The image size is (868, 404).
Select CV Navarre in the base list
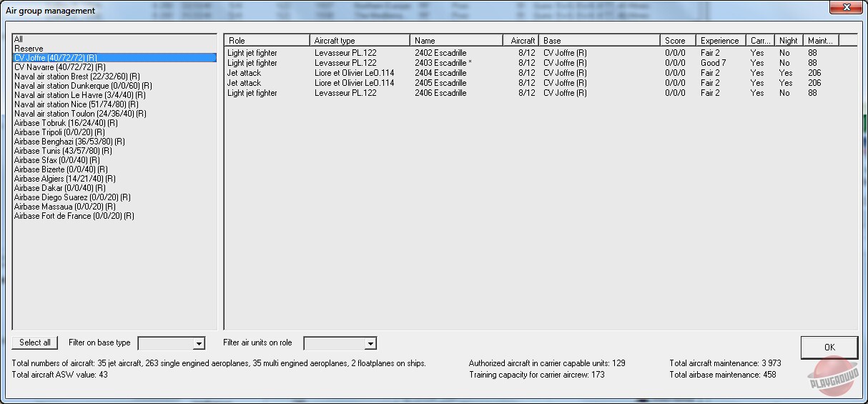[x=59, y=67]
